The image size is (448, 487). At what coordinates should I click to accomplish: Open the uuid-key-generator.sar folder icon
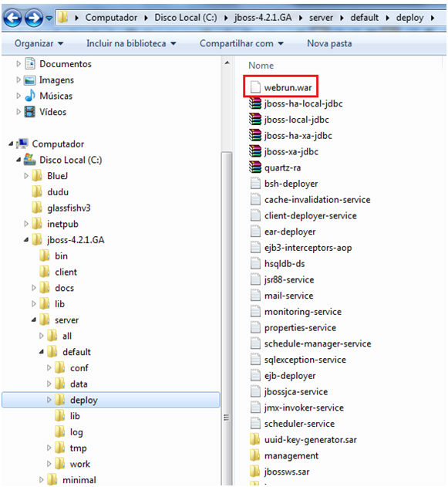[255, 439]
